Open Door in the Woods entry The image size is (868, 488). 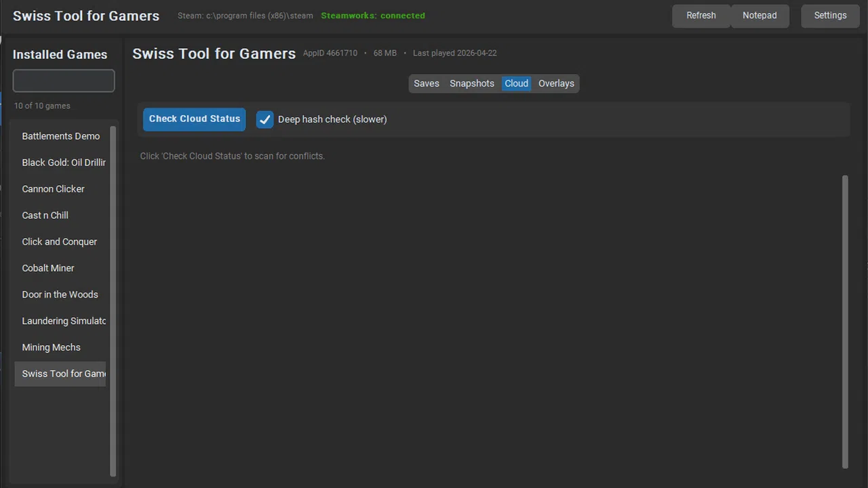click(x=60, y=295)
